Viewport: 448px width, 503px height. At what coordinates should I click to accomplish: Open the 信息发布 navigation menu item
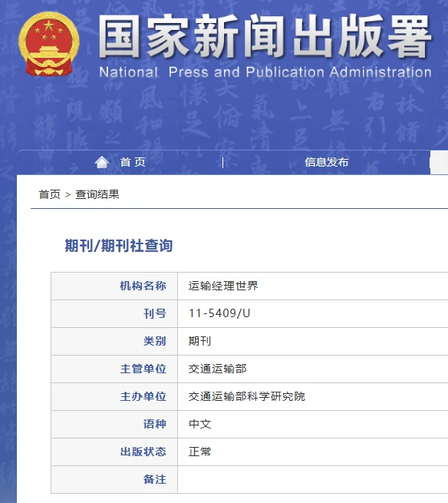pos(326,162)
